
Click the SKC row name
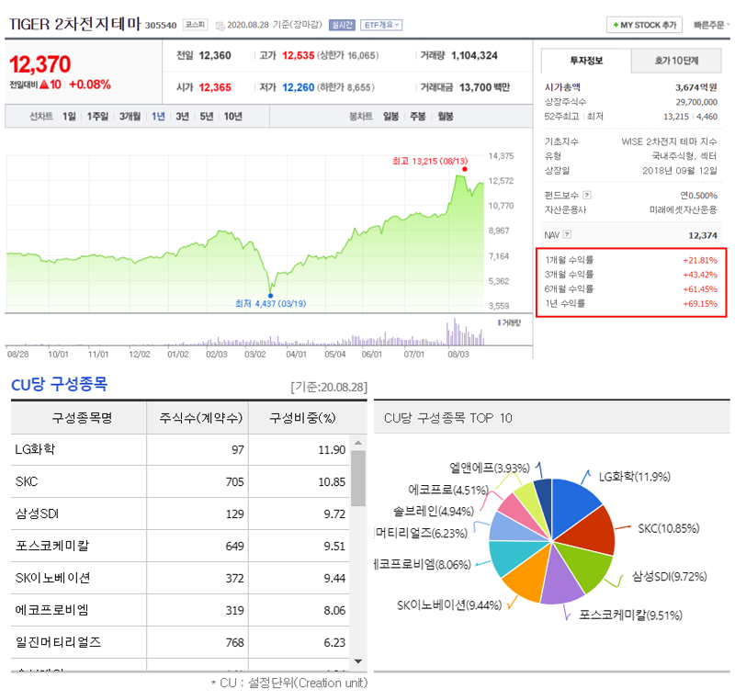27,481
